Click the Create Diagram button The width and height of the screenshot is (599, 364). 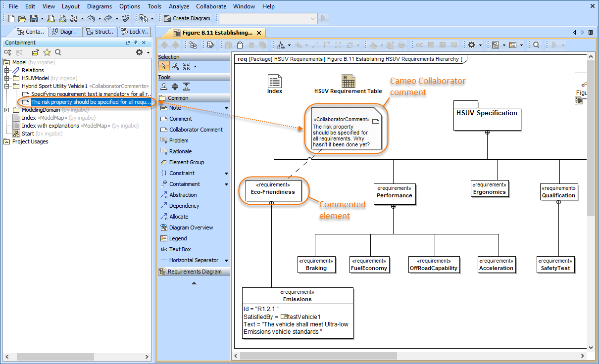(187, 18)
